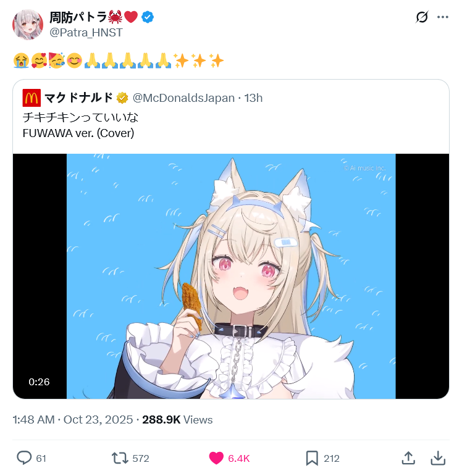Toggle the bookmark icon
This screenshot has width=462, height=476.
click(312, 458)
